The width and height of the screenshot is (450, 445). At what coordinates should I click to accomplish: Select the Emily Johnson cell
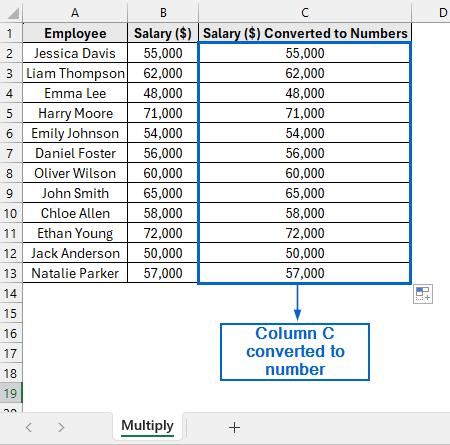pyautogui.click(x=75, y=133)
